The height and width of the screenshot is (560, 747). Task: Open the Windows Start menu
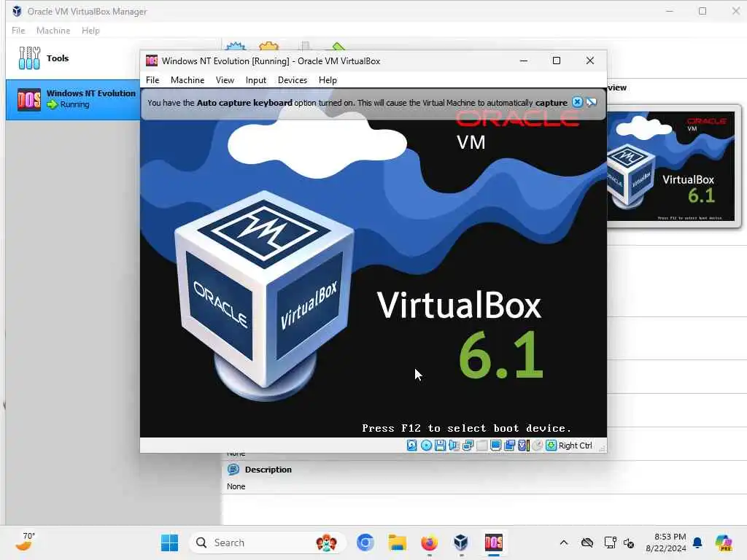click(x=169, y=542)
